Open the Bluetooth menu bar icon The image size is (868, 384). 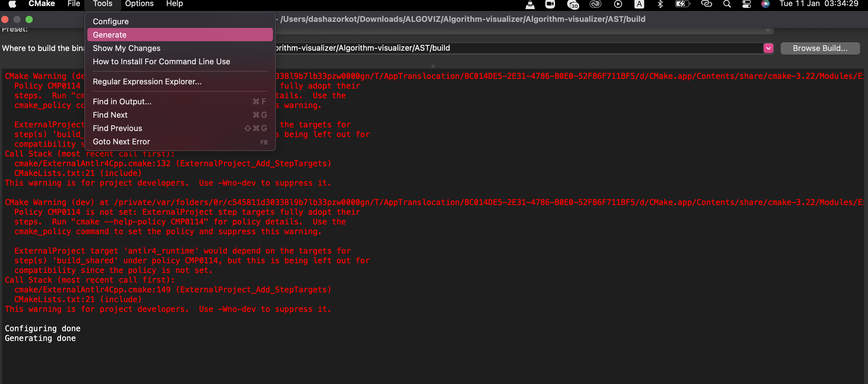[660, 5]
